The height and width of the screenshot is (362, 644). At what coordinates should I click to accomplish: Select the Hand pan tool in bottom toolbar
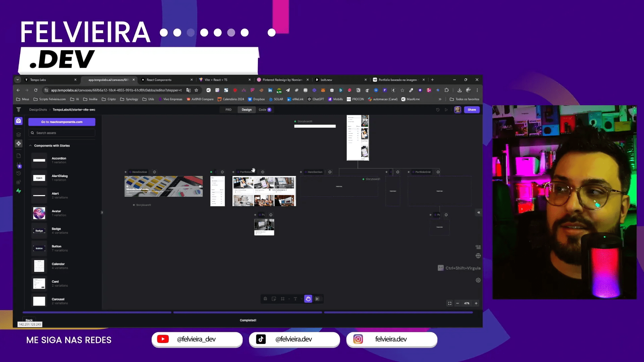(x=308, y=299)
